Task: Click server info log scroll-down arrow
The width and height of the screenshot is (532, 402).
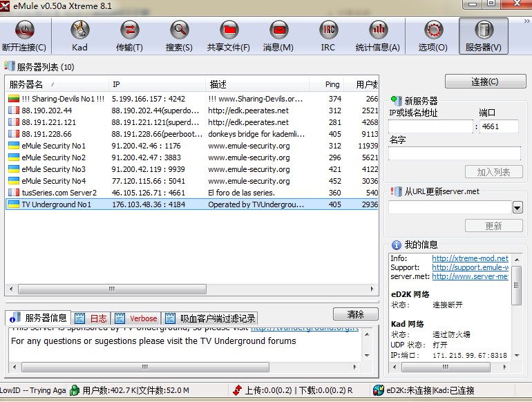Action: pyautogui.click(x=367, y=356)
